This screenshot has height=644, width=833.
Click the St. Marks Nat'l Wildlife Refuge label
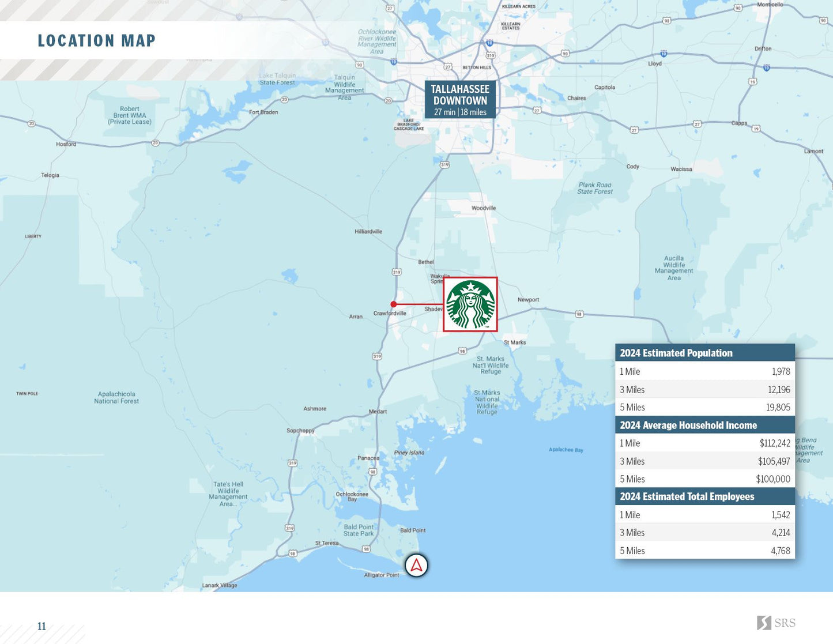pos(491,366)
